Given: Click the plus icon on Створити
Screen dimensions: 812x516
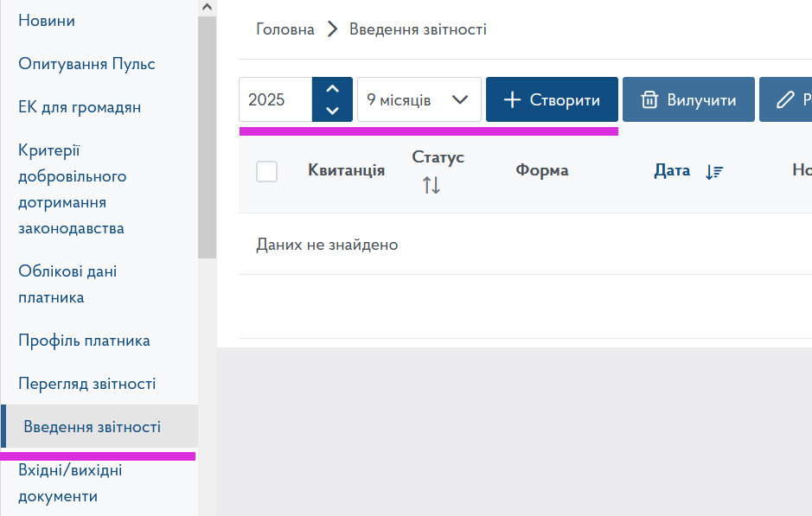Looking at the screenshot, I should [x=512, y=100].
